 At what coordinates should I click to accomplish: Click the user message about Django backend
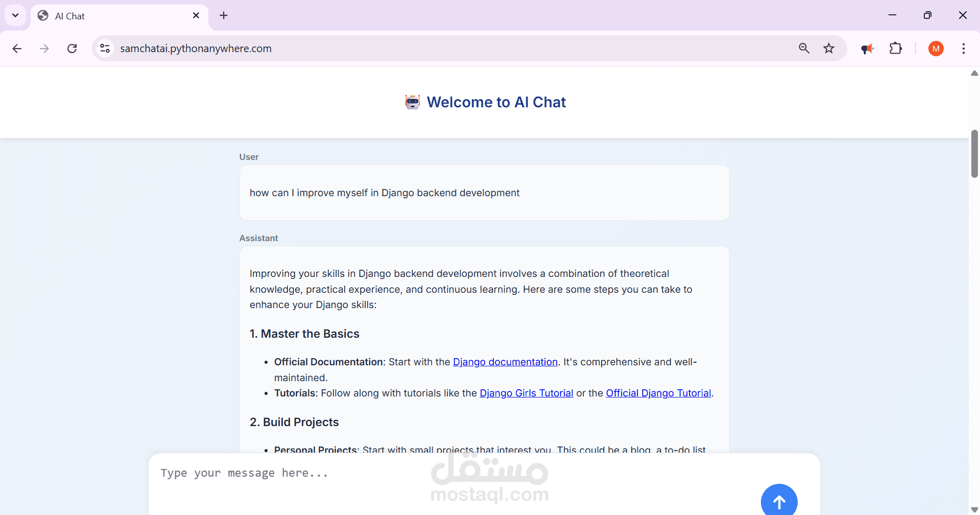[x=385, y=193]
